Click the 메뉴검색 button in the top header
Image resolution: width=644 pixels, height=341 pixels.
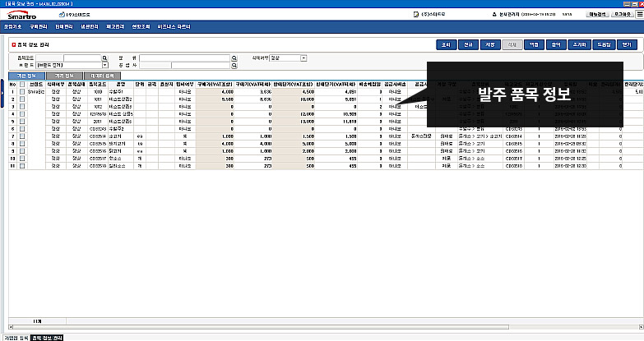point(597,14)
